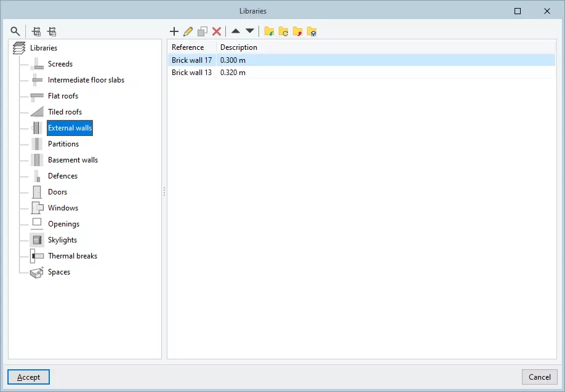Add a new wall with plus icon
This screenshot has width=565, height=392.
(x=174, y=31)
